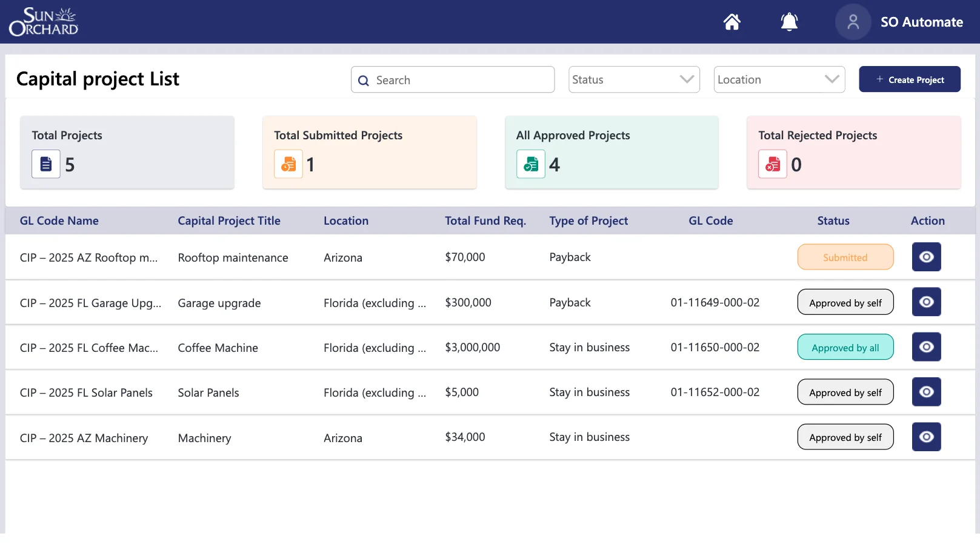Click the notifications bell icon
This screenshot has width=980, height=559.
789,21
